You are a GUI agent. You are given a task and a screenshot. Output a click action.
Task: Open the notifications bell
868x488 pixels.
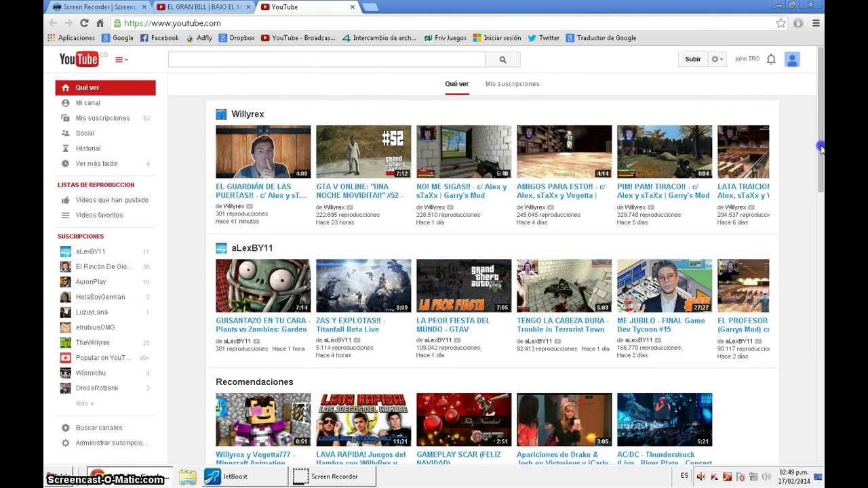tap(771, 60)
